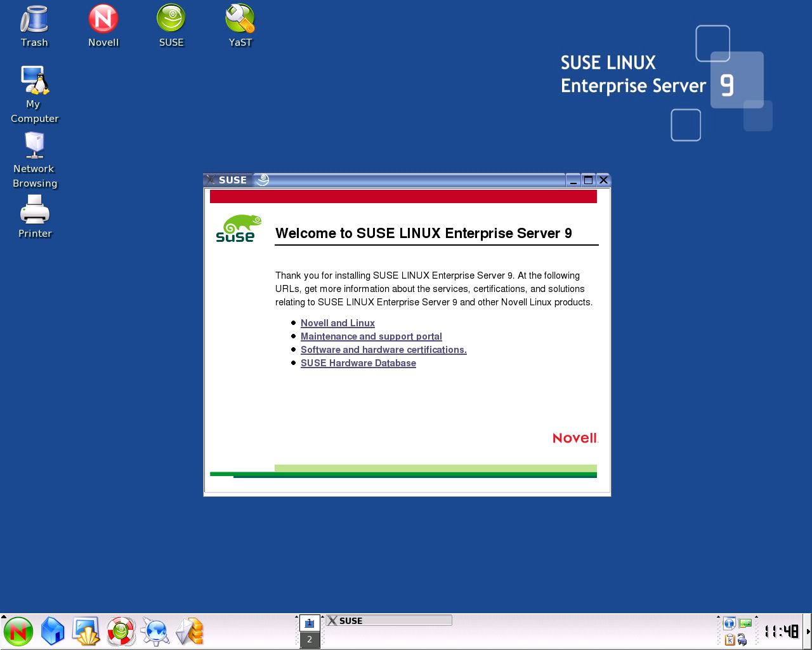Click the panel clock showing 11:48
This screenshot has height=650, width=812.
click(782, 632)
